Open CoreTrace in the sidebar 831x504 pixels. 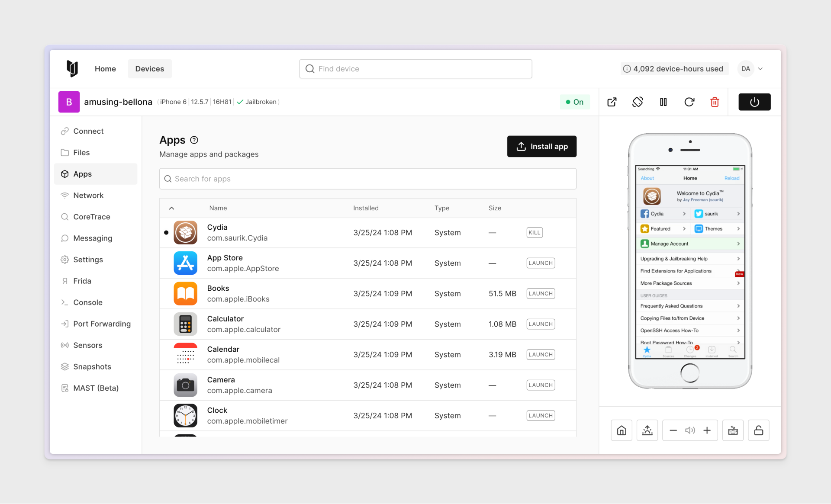[96, 217]
